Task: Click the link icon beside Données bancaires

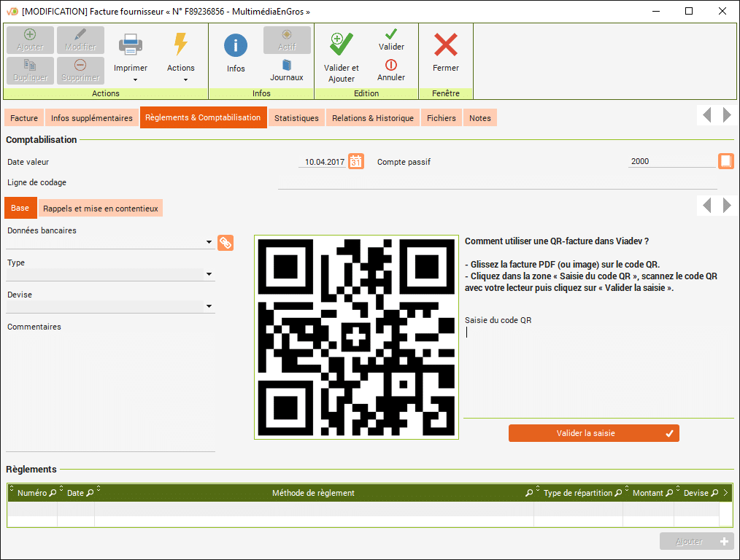Action: (226, 242)
